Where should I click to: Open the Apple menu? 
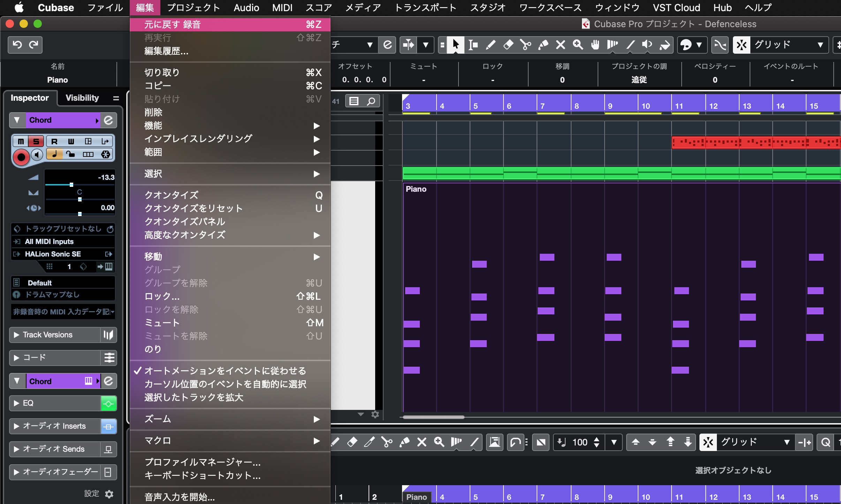coord(19,8)
